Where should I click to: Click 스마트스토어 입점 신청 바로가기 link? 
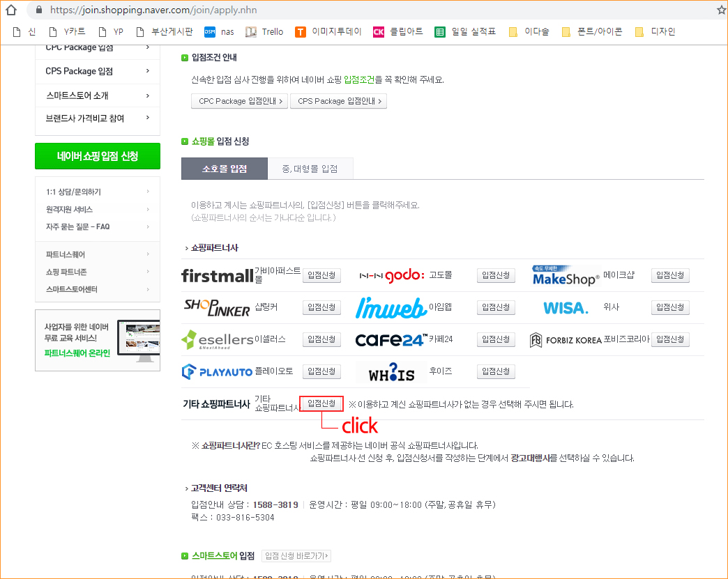pos(296,556)
